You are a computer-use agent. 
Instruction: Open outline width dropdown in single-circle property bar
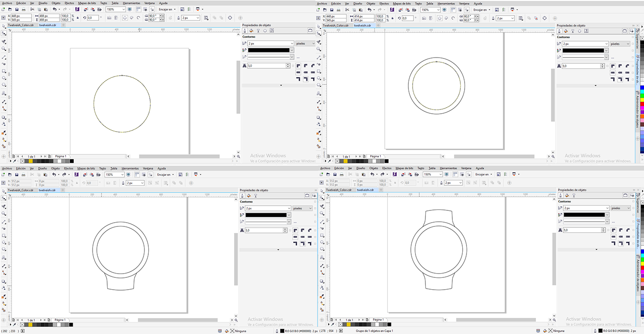198,18
